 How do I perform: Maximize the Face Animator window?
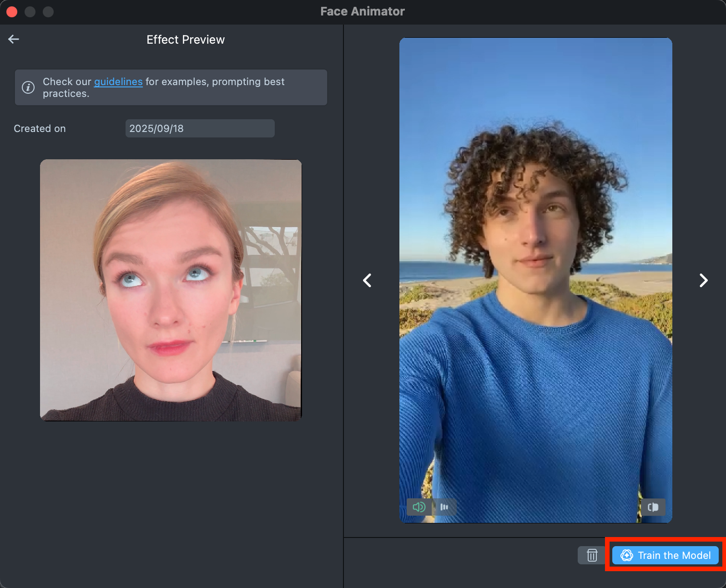pos(48,12)
